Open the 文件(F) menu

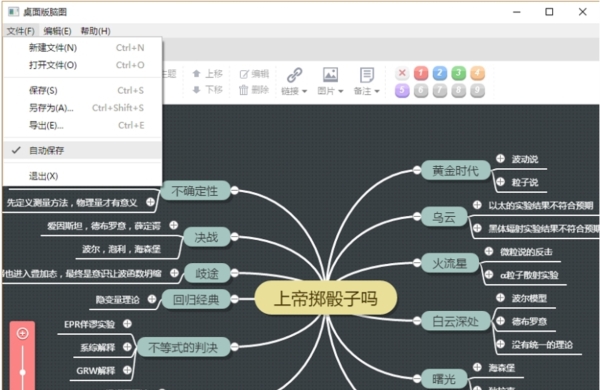click(21, 31)
